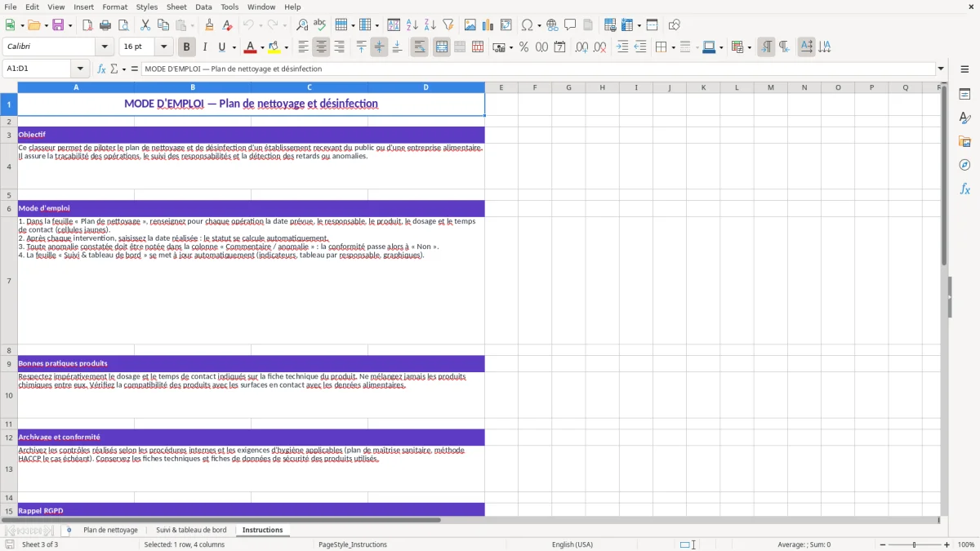Click the Format as Date icon
This screenshot has width=980, height=551.
tap(559, 47)
